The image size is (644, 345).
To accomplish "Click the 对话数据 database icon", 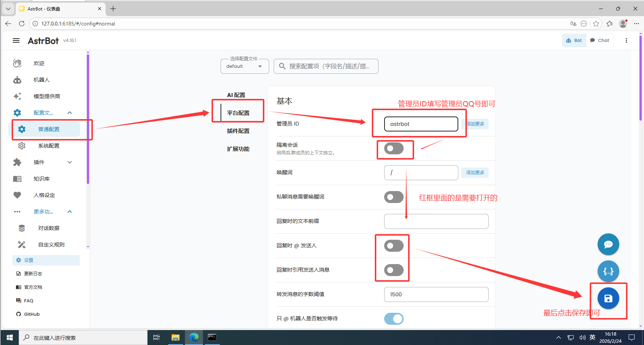I will tap(22, 228).
